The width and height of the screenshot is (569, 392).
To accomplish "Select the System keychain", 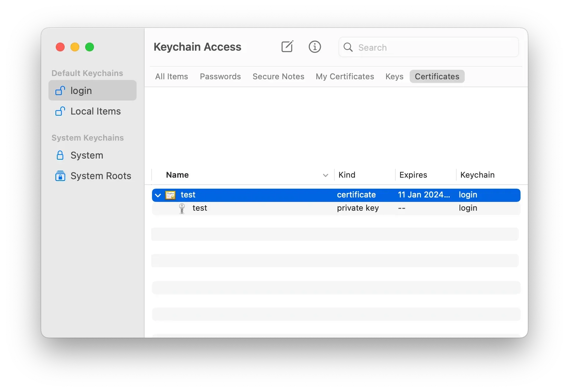I will click(87, 155).
